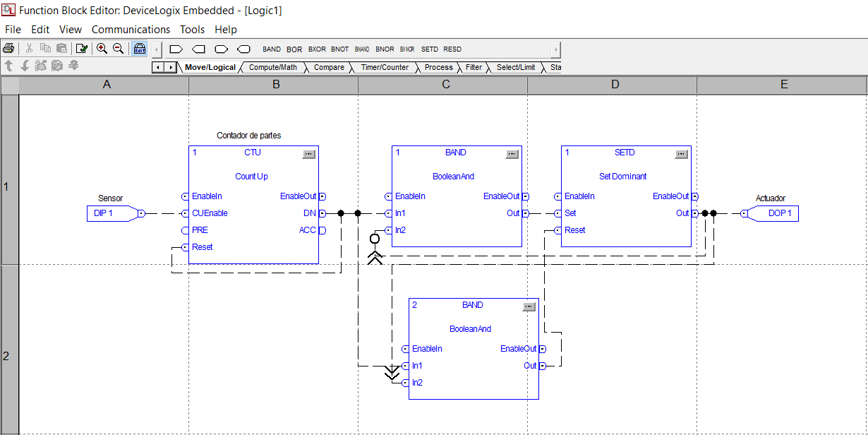Zoom in using the magnifier plus icon

click(x=102, y=49)
